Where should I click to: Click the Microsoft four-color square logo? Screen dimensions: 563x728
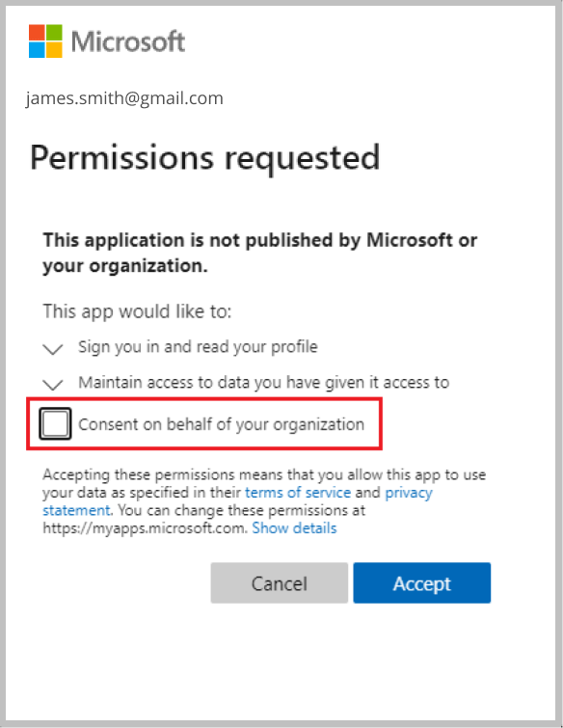tap(45, 41)
